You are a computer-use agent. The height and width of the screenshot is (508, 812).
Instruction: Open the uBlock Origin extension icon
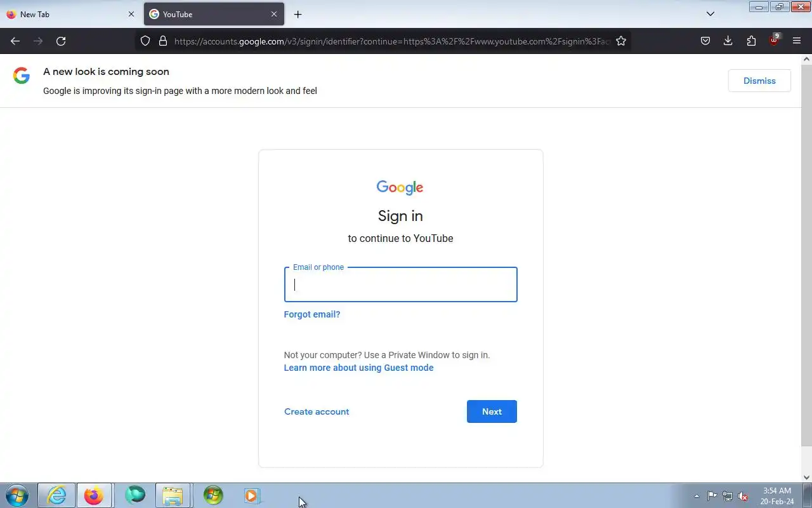coord(774,41)
